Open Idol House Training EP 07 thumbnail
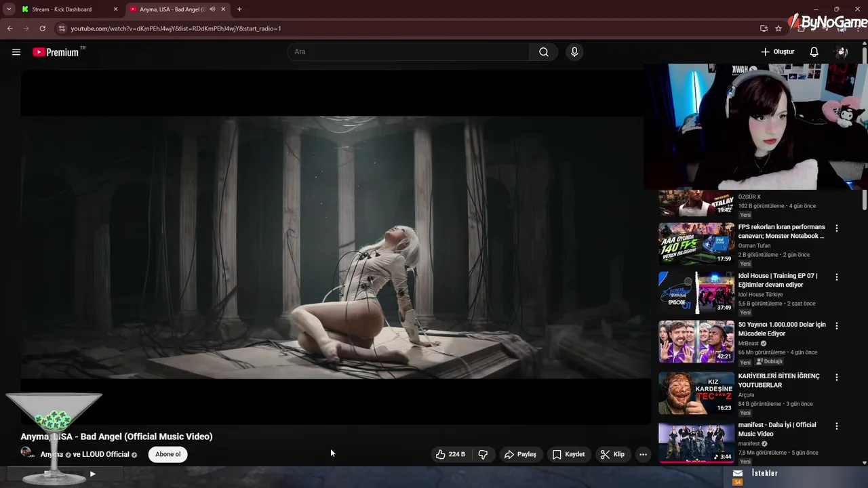868x488 pixels. [696, 292]
